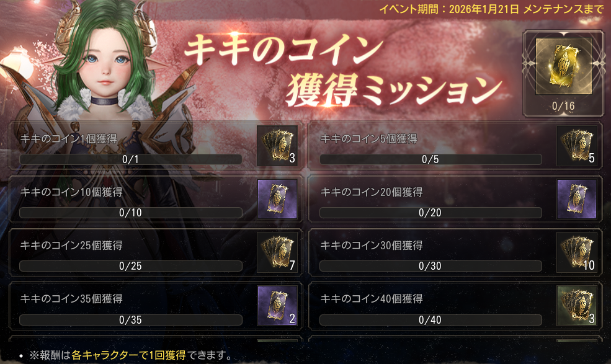Click the 0/35 progress bar
611x364 pixels.
[130, 319]
